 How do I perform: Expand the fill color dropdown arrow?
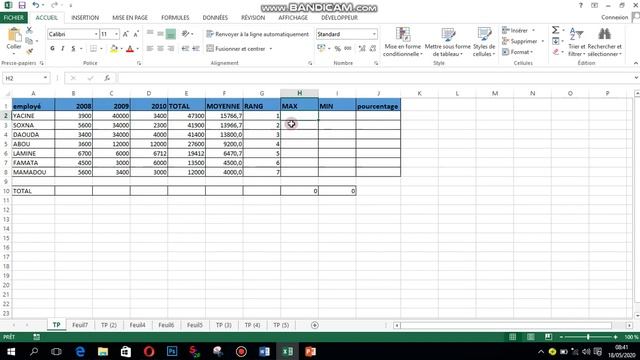tap(121, 49)
